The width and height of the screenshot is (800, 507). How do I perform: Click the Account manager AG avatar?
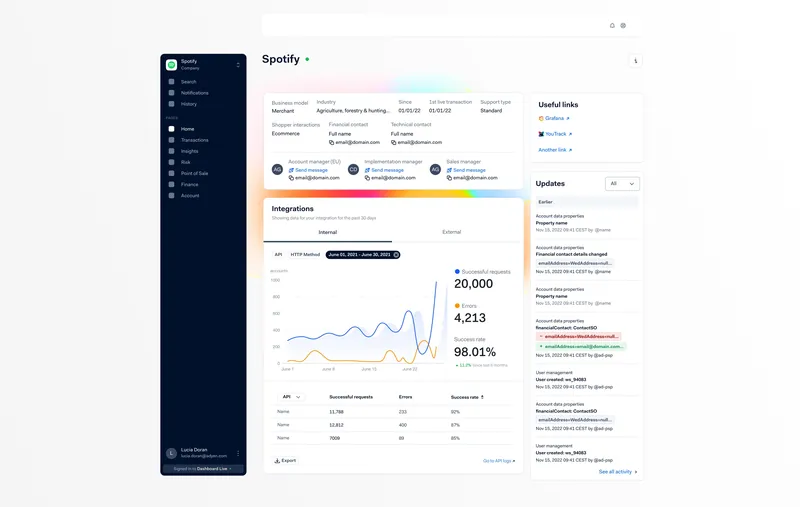277,169
